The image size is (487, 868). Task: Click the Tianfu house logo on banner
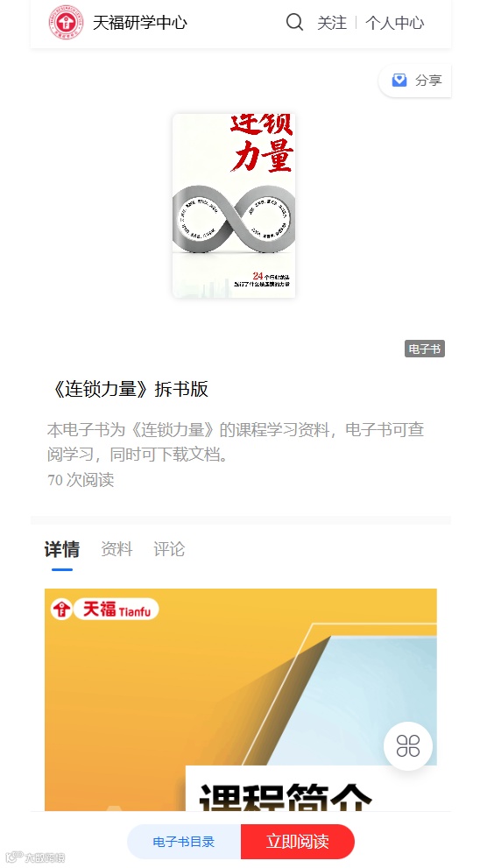point(61,610)
